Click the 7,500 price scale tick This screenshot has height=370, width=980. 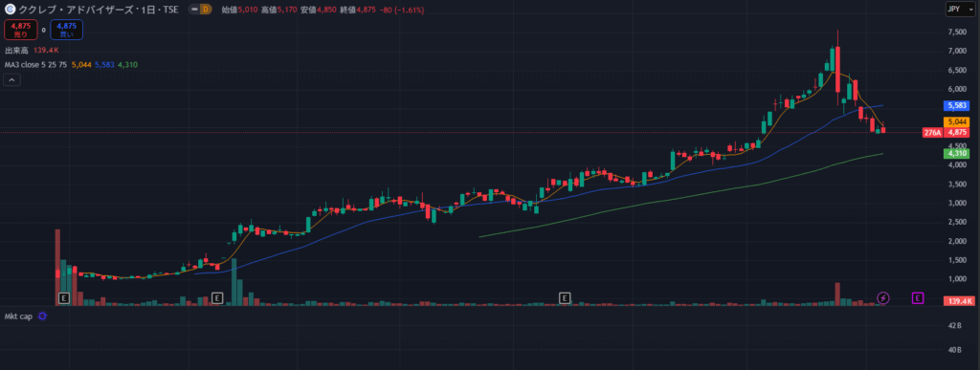coord(957,32)
